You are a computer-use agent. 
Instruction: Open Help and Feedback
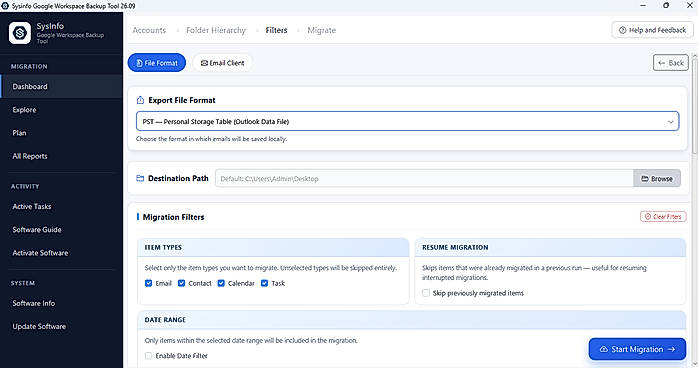[x=652, y=30]
